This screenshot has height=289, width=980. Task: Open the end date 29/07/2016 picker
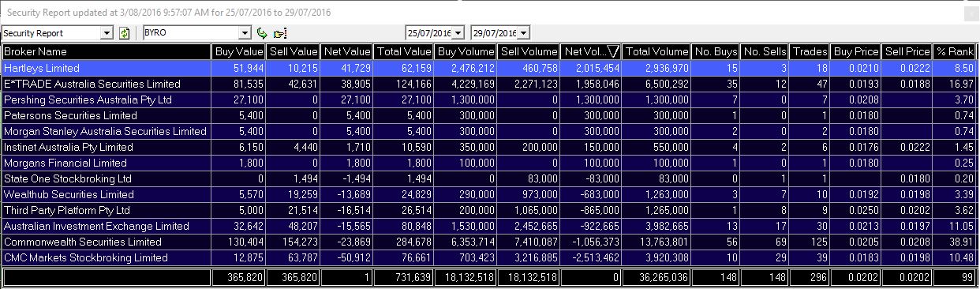524,33
